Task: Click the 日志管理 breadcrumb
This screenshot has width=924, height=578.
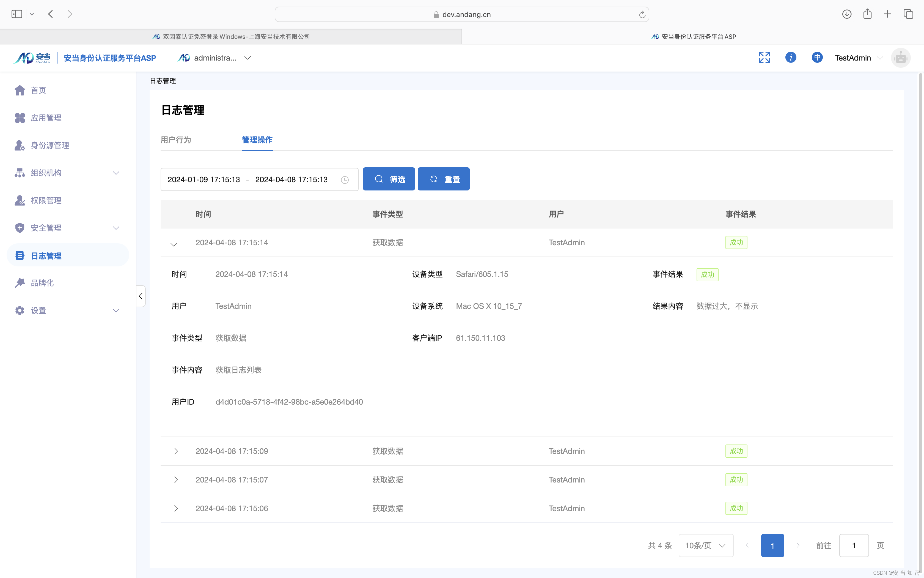Action: tap(163, 81)
